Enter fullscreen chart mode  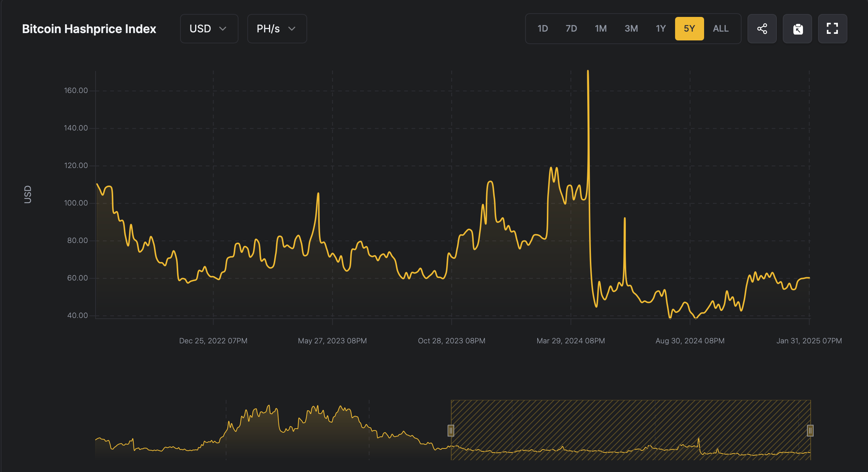coord(832,29)
